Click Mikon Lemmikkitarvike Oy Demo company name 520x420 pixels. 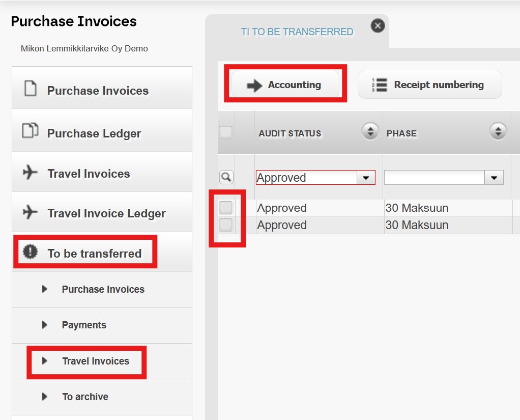[84, 49]
